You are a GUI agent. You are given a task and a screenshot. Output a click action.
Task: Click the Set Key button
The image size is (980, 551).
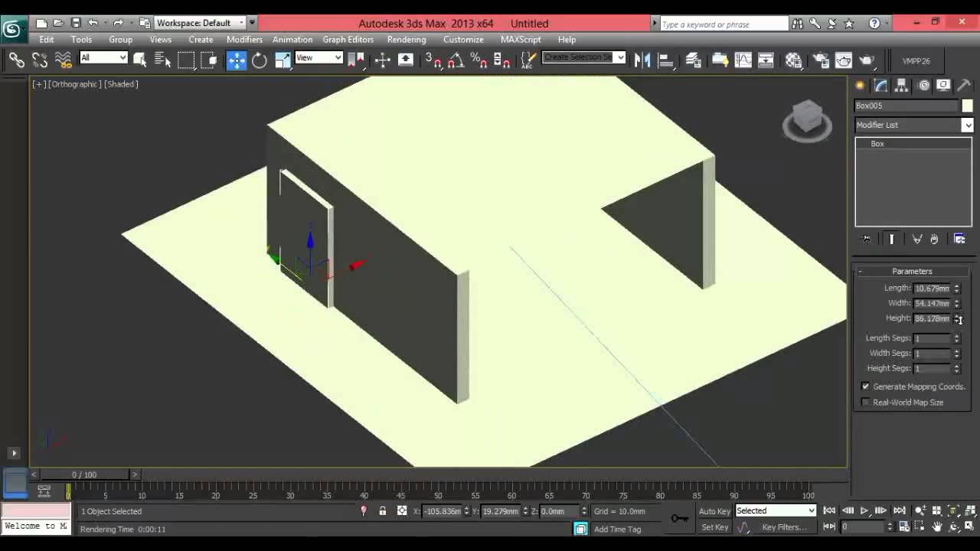click(714, 527)
